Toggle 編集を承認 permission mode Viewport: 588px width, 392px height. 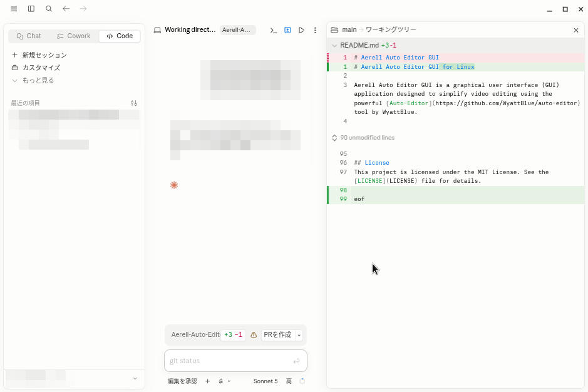(x=182, y=381)
